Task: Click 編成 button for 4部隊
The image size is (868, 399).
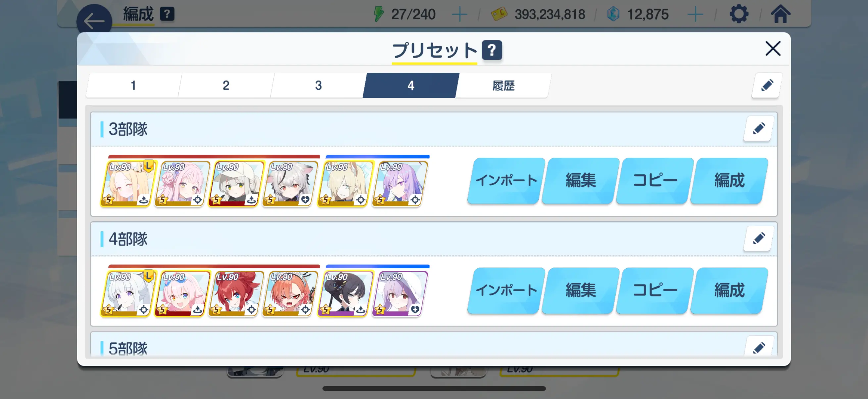Action: pos(729,290)
